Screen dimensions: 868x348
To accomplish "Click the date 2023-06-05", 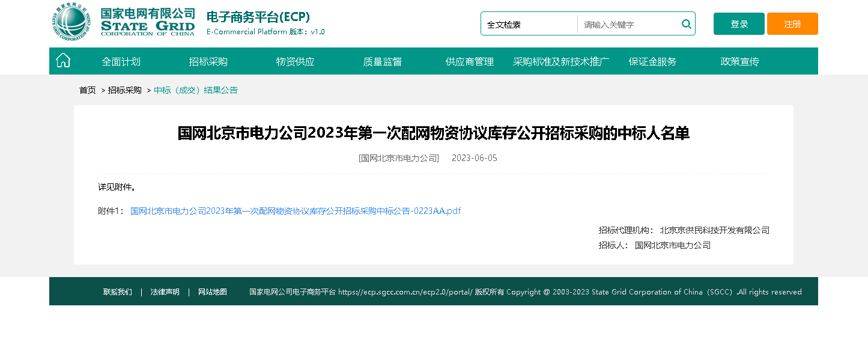I will (x=475, y=158).
